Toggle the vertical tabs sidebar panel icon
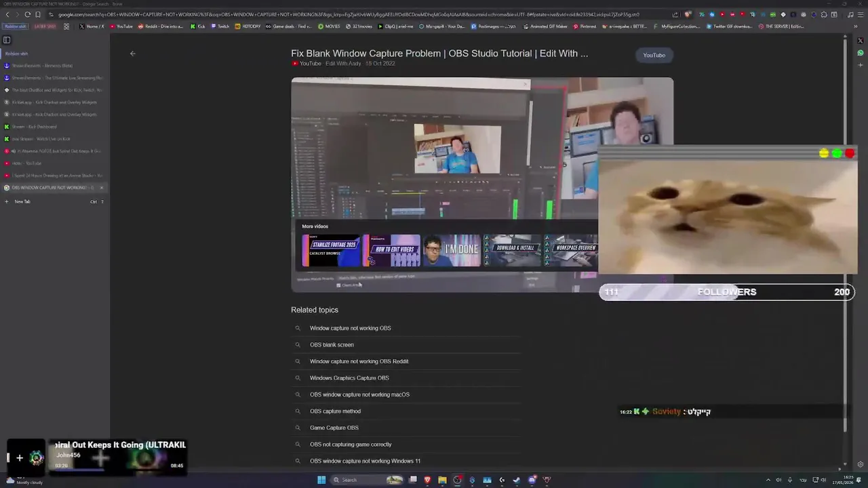Viewport: 868px width, 488px height. 7,39
